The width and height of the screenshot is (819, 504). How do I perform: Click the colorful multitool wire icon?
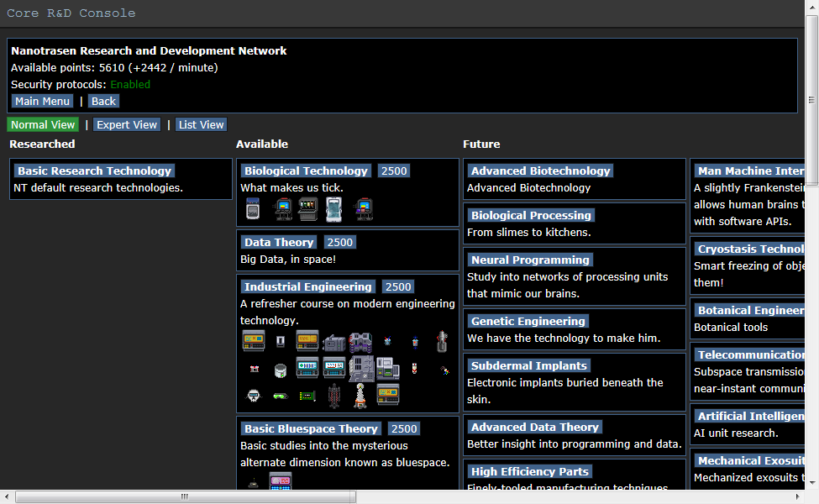point(444,370)
